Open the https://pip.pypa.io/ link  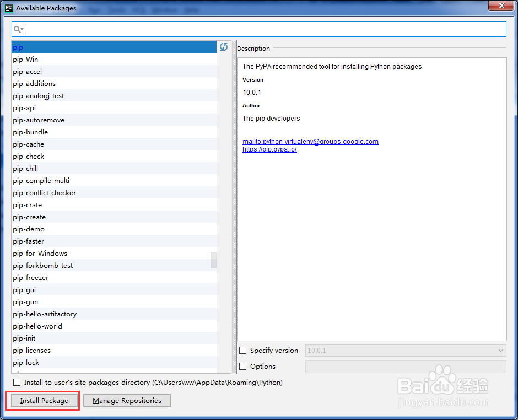[269, 149]
